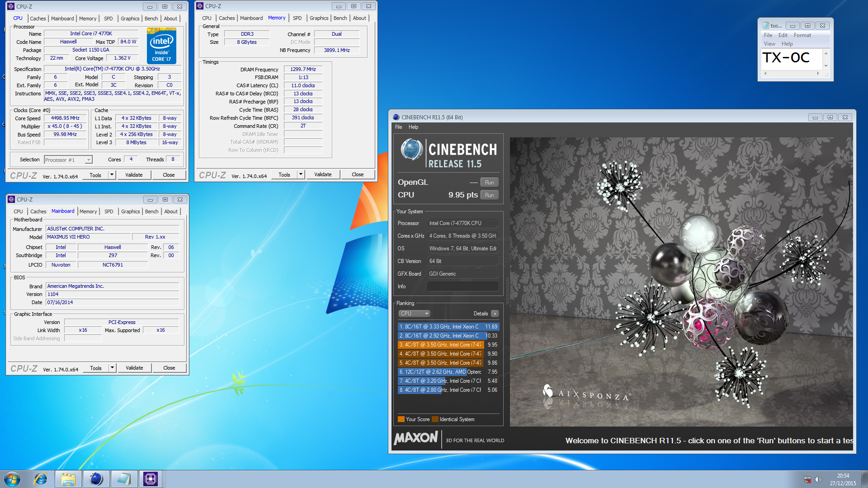Click the Intel Core i7 logo
868x488 pixels.
(161, 46)
